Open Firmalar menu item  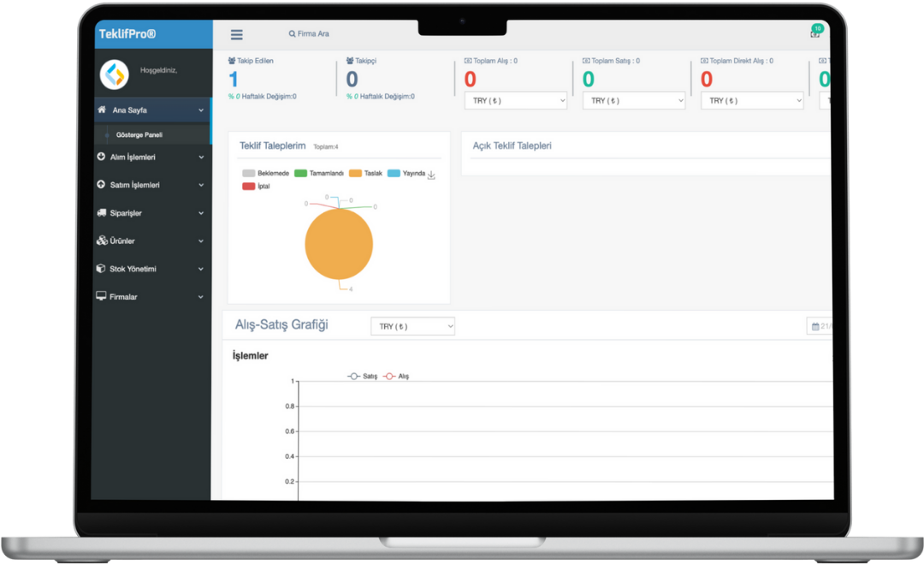tap(152, 297)
